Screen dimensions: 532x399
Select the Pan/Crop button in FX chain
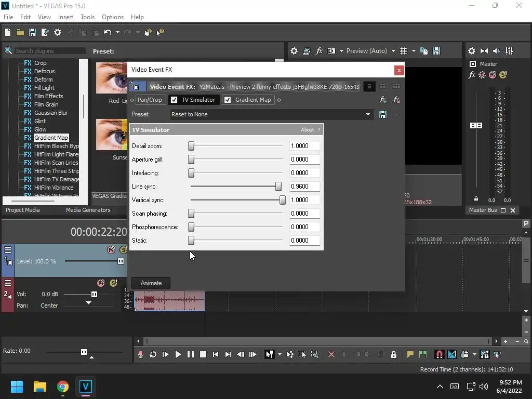pos(150,100)
